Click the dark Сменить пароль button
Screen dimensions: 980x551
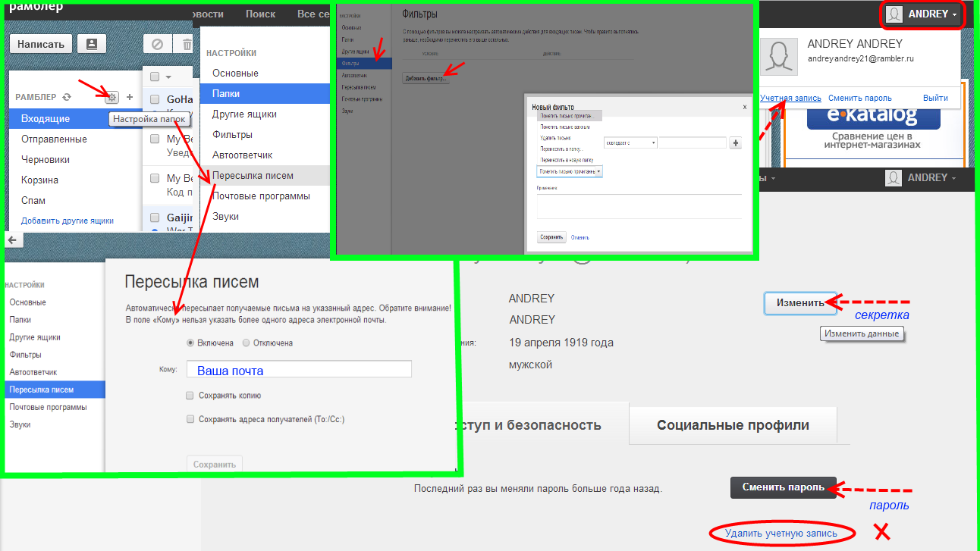[x=784, y=487]
